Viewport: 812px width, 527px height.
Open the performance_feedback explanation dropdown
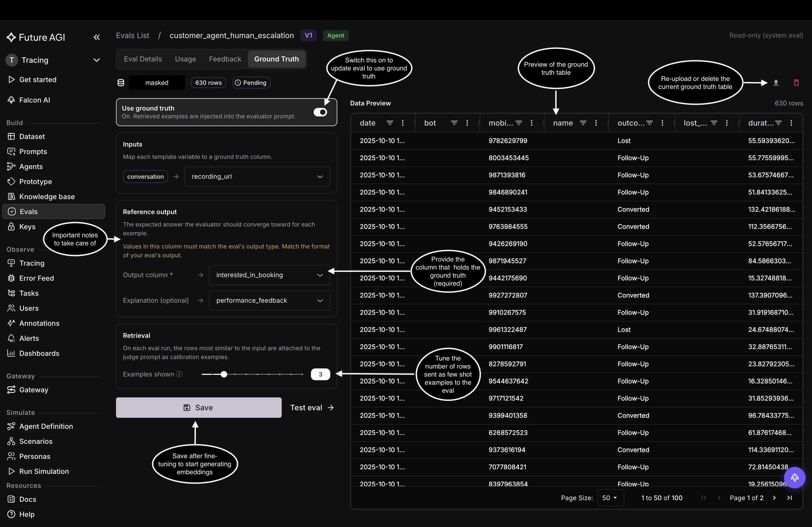(269, 300)
